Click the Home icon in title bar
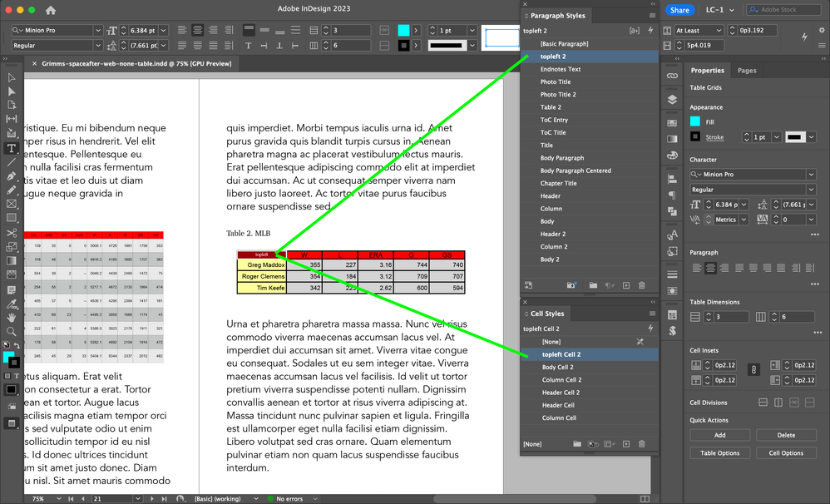This screenshot has height=504, width=830. (51, 11)
